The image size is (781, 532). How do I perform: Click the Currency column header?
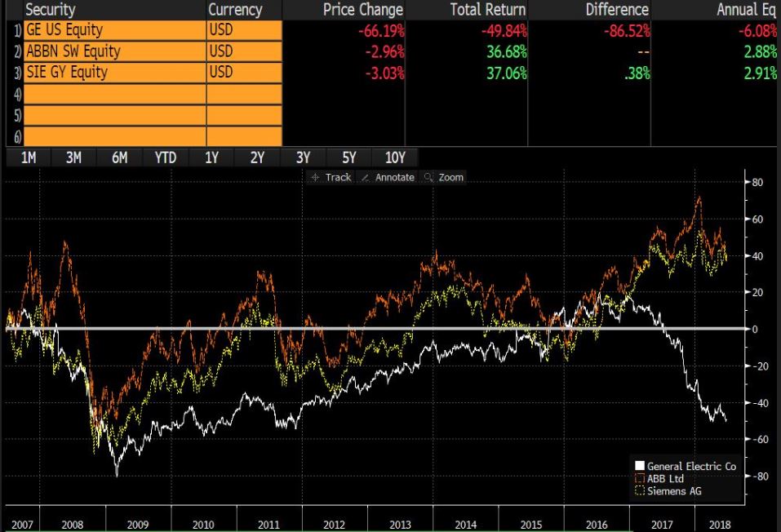(x=235, y=10)
